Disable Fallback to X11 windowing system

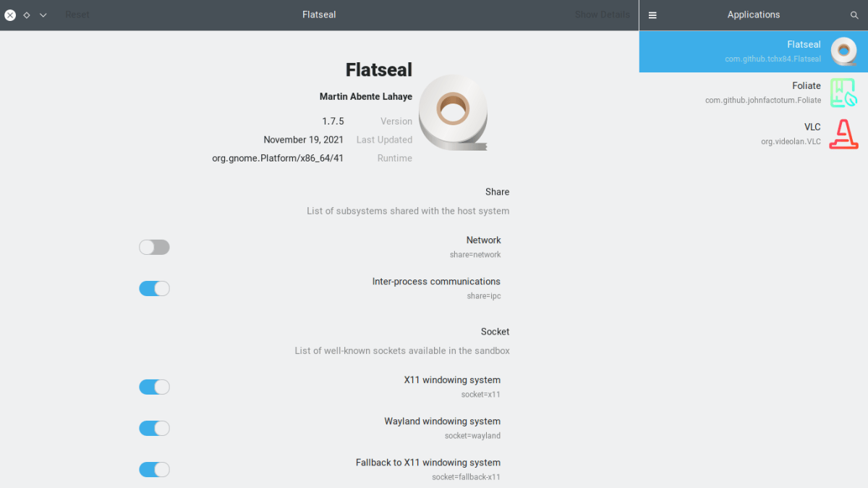pyautogui.click(x=154, y=469)
